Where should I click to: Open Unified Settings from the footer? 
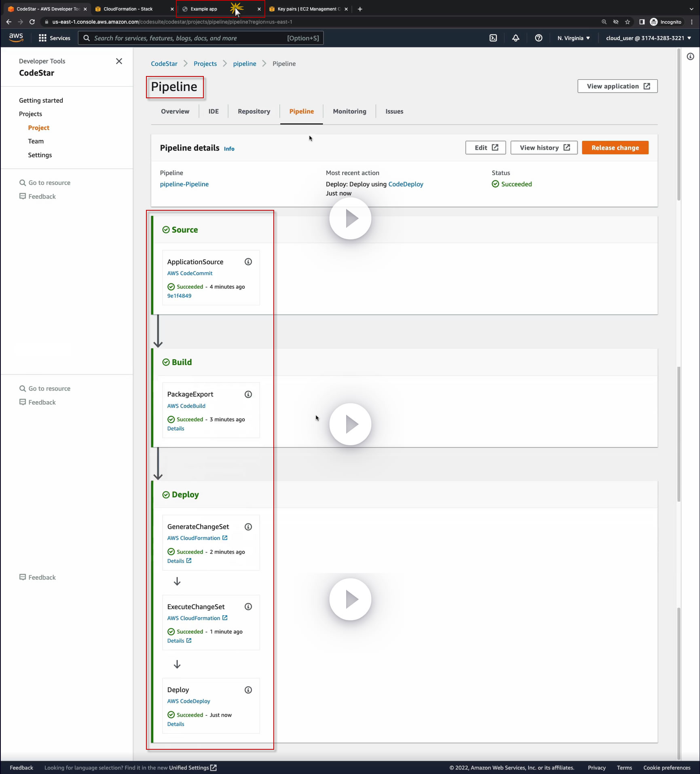193,768
